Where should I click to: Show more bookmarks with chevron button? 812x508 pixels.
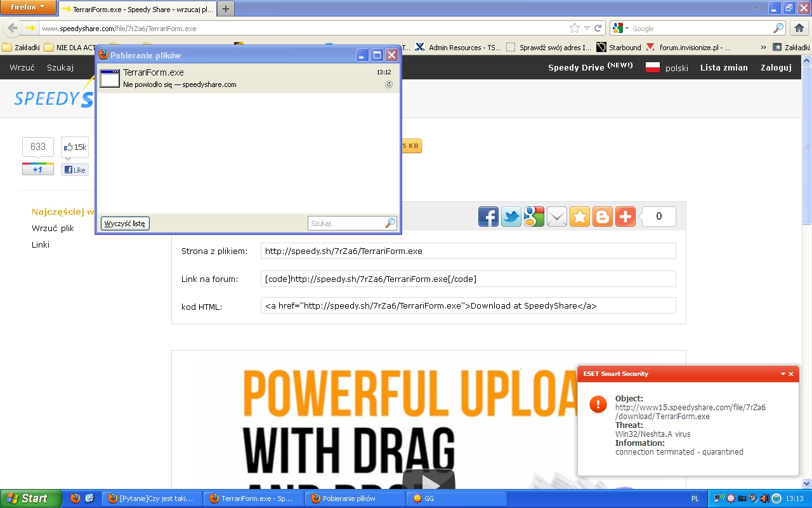coord(763,47)
